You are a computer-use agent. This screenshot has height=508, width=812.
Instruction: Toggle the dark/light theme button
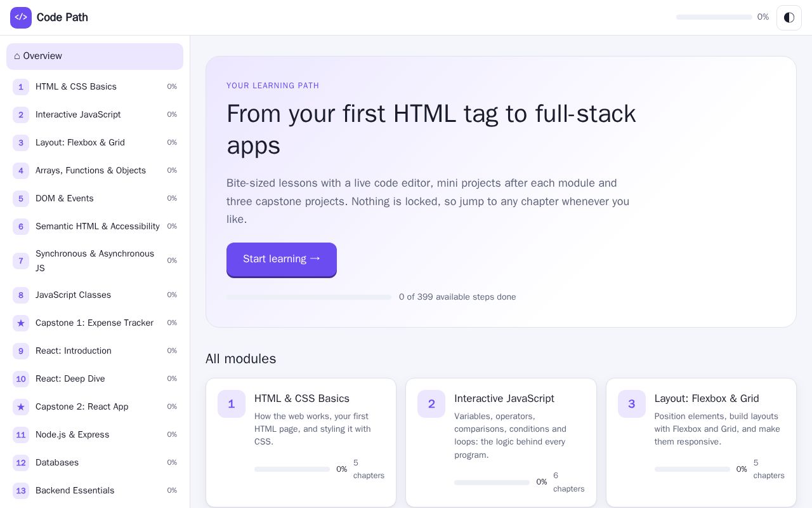point(789,18)
